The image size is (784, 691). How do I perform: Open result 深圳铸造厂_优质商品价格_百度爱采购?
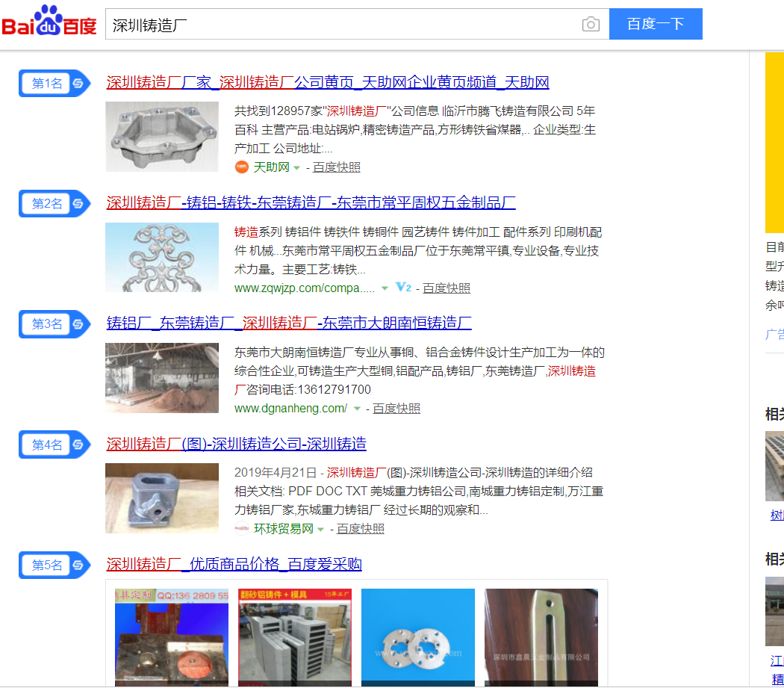234,564
